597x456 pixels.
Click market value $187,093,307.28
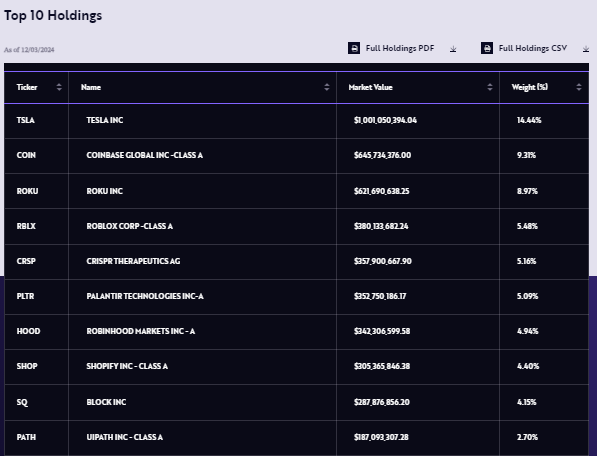(381, 437)
